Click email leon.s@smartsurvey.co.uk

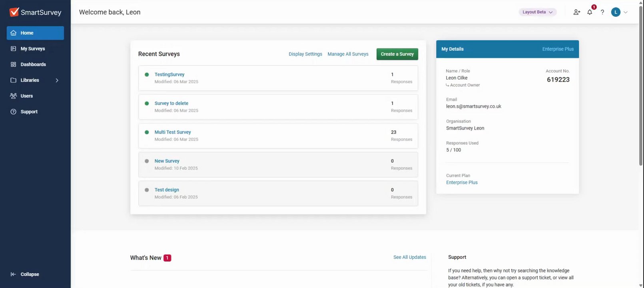pyautogui.click(x=474, y=106)
